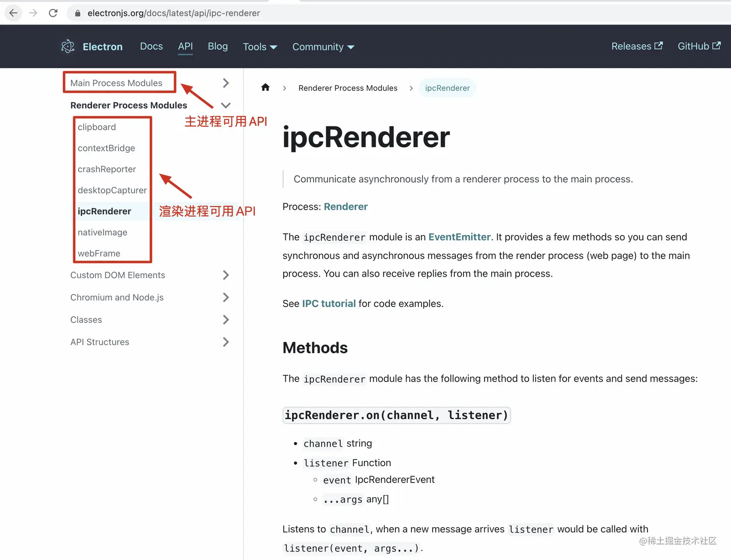731x560 pixels.
Task: Expand the Chromium and Node.js chevron
Action: [x=226, y=297]
